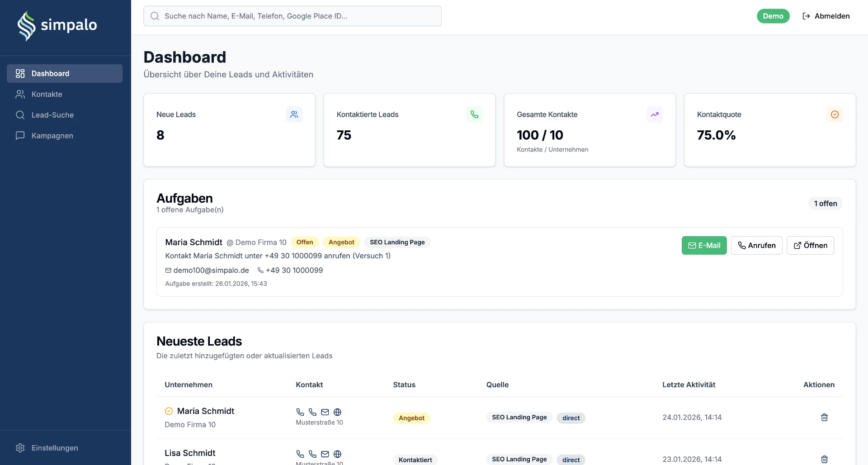Open the lead task with the Öffnen button
The width and height of the screenshot is (868, 465).
(x=810, y=245)
